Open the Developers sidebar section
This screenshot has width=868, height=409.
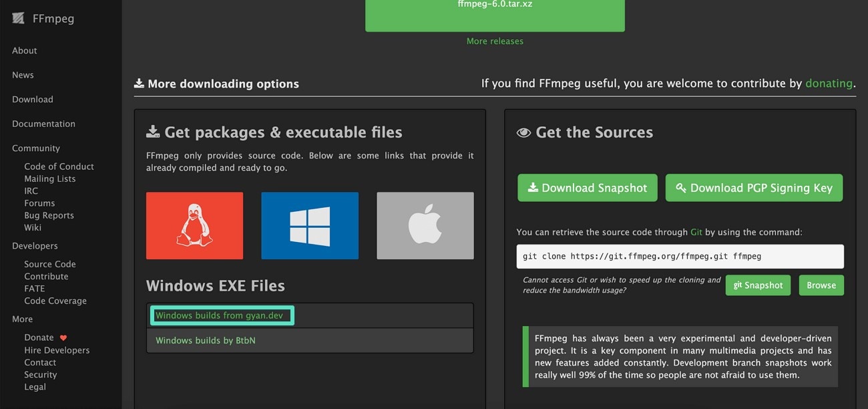pyautogui.click(x=35, y=246)
